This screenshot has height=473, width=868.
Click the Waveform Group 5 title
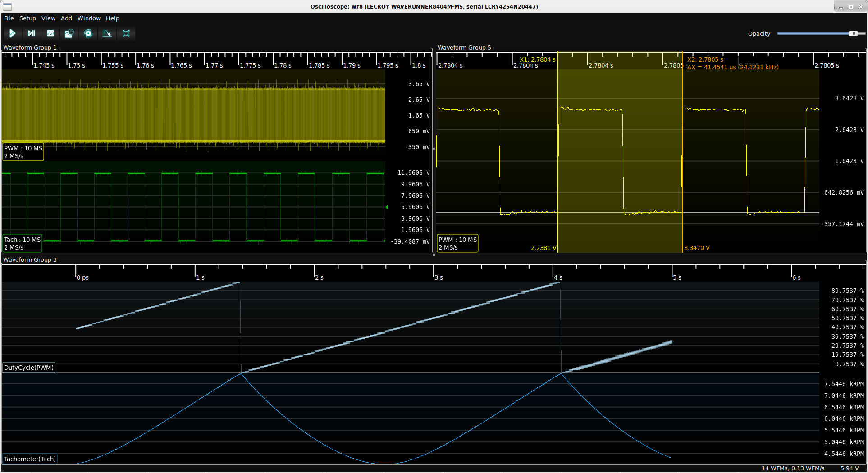[464, 47]
